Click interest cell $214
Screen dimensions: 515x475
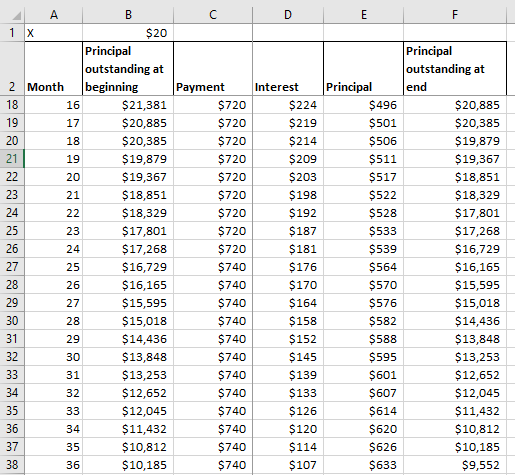point(288,141)
